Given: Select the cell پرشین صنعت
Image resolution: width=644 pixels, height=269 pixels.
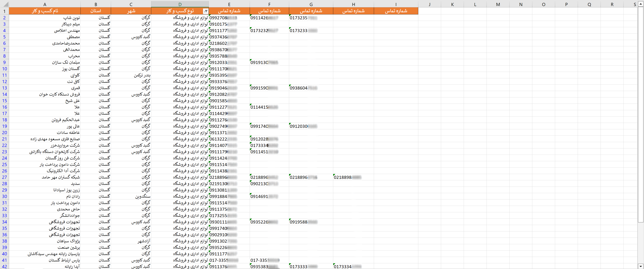Looking at the screenshot, I should click(x=45, y=248).
